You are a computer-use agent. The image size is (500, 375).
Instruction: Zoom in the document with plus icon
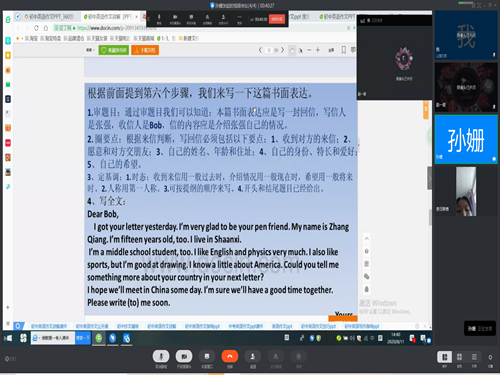[318, 50]
